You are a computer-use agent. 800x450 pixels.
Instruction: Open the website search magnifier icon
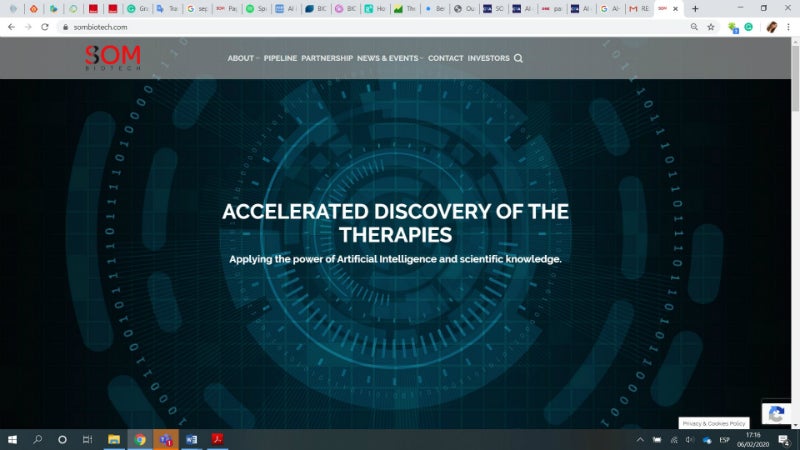pos(518,58)
